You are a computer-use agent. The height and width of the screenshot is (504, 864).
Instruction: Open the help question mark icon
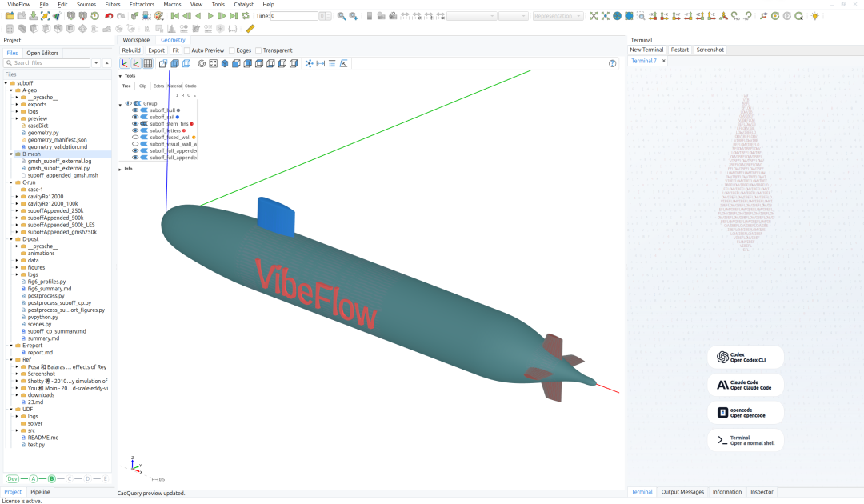click(612, 63)
